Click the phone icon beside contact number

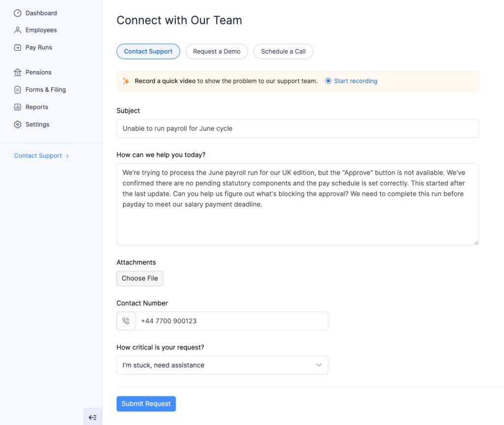pyautogui.click(x=126, y=321)
